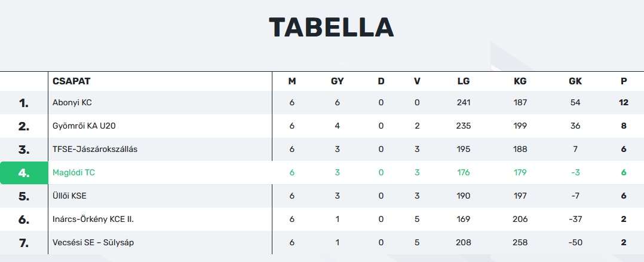Click the GY wins column header
The height and width of the screenshot is (262, 644).
337,81
